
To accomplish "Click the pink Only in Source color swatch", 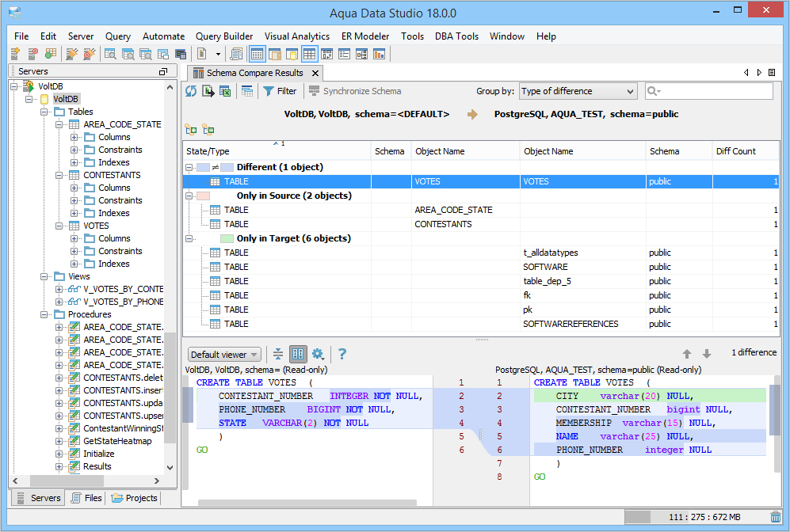I will point(204,196).
